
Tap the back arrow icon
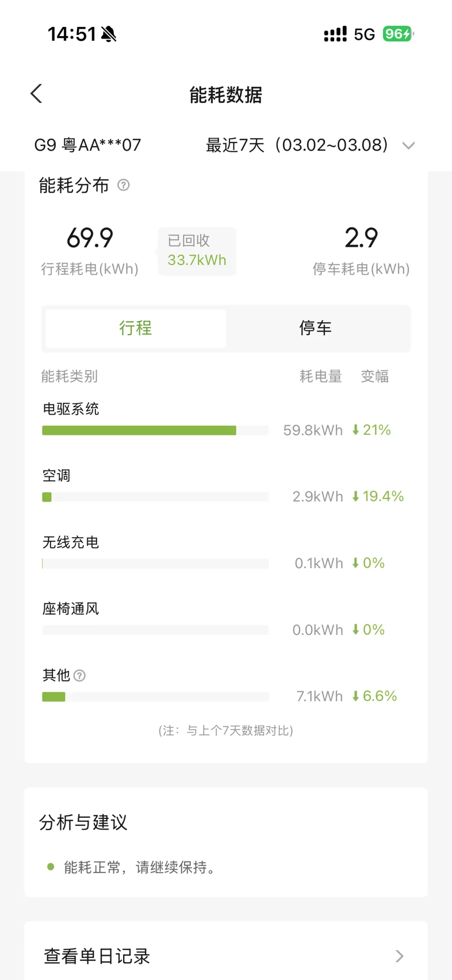pyautogui.click(x=36, y=94)
